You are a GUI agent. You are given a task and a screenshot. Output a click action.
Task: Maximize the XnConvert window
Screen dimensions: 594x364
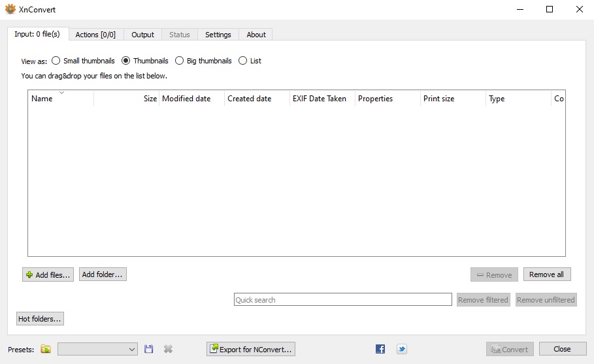tap(550, 9)
